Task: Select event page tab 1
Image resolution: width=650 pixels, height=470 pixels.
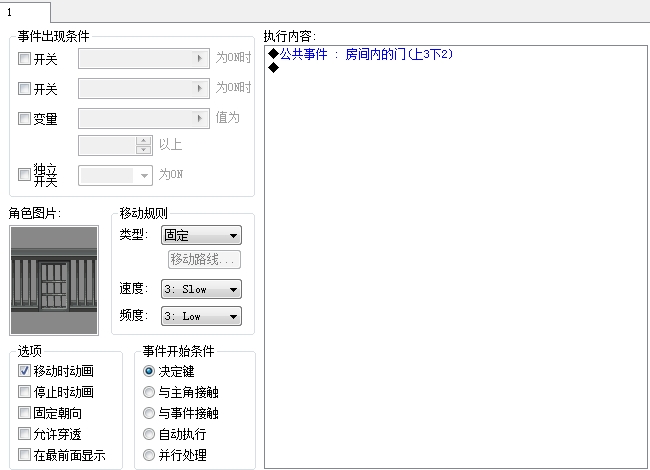Action: pyautogui.click(x=25, y=12)
